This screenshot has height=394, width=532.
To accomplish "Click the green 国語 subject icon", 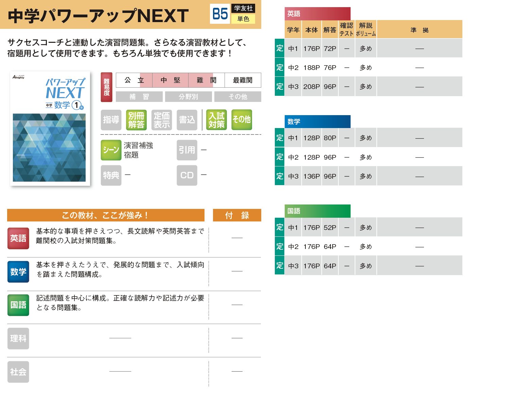I will [18, 305].
